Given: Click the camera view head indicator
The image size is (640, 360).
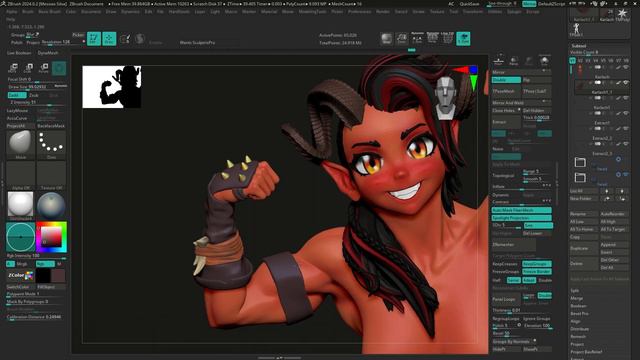Looking at the screenshot, I should [x=445, y=98].
